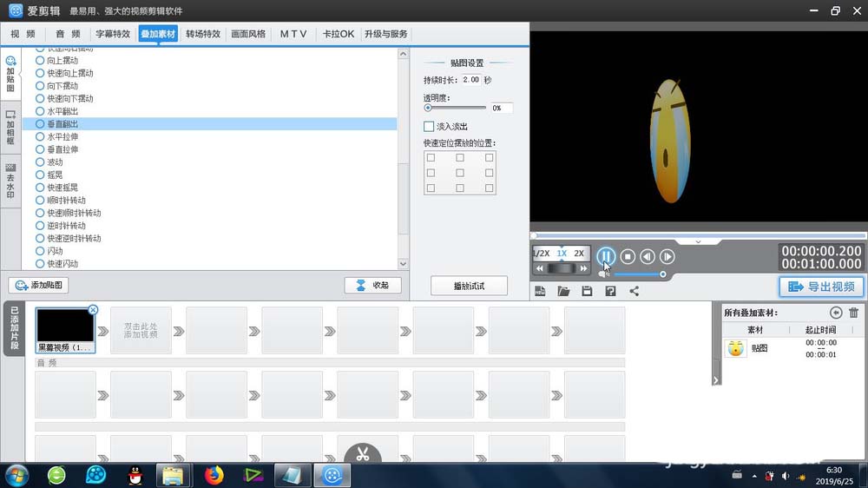Toggle 淡入淡出 checkbox
Viewport: 868px width, 488px height.
(429, 126)
